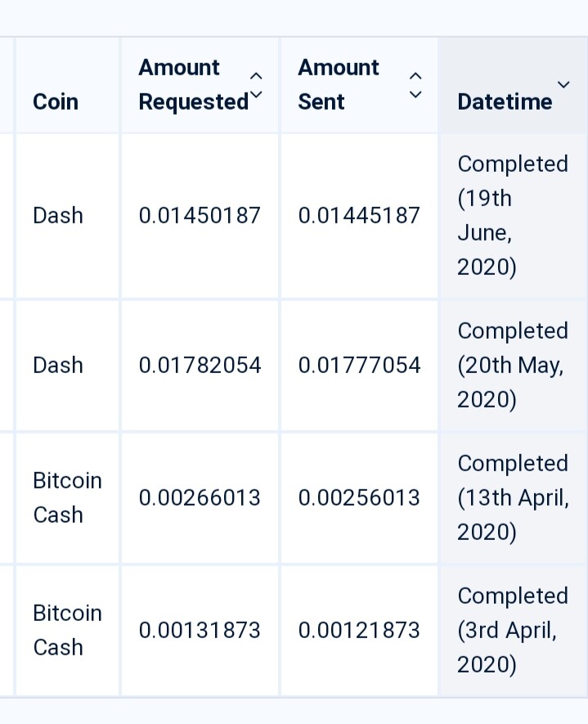Click the Datetime sort chevron
588x724 pixels.
click(x=563, y=84)
